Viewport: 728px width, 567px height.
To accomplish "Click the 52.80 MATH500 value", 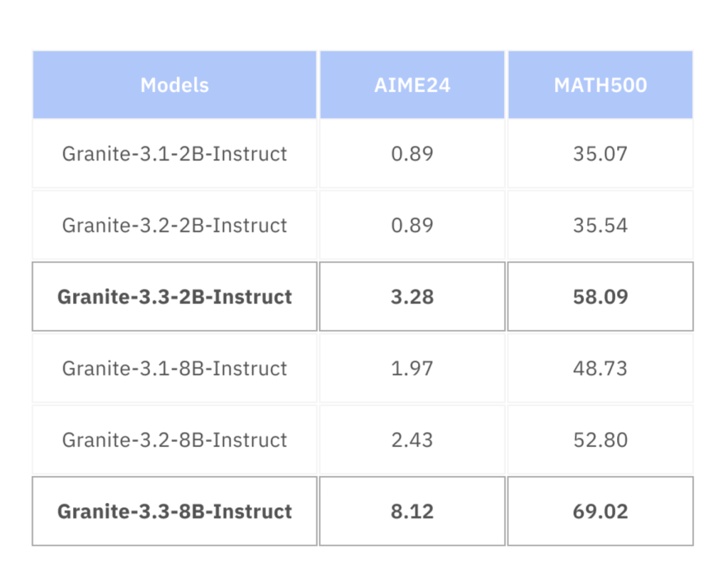I will (x=600, y=440).
